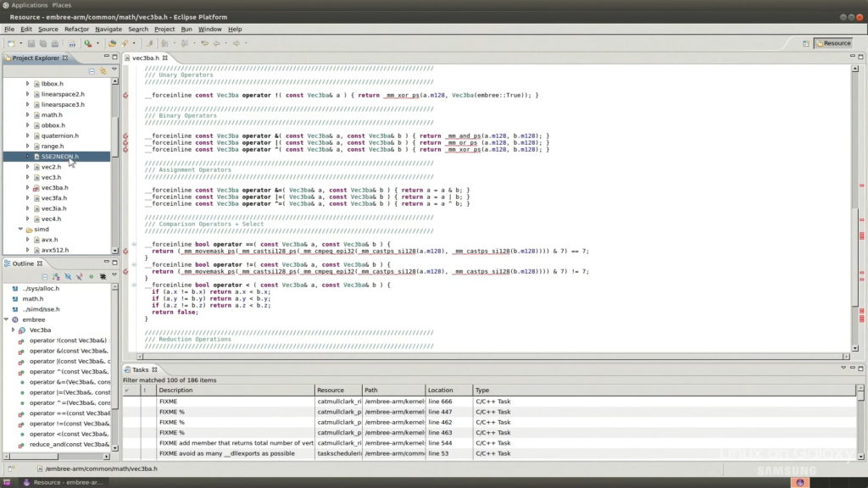Select the Resource perspective button
The image size is (868, 488).
832,43
